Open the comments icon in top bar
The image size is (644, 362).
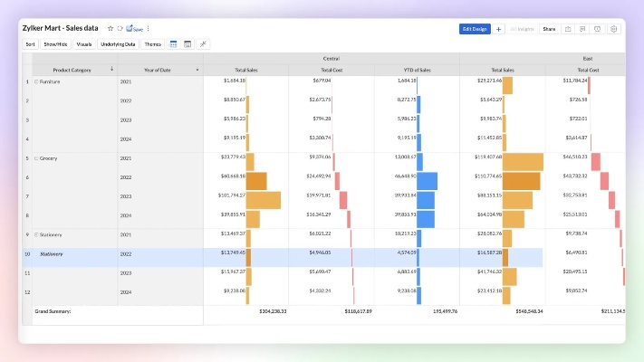[x=582, y=29]
